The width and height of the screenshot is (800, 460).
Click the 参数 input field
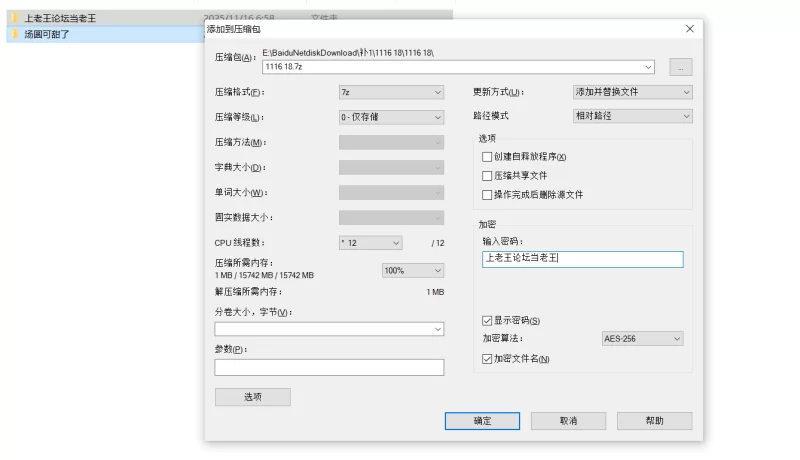coord(329,368)
